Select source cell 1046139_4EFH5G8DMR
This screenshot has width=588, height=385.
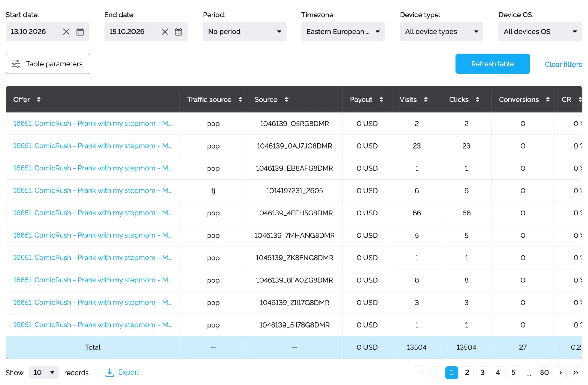pyautogui.click(x=295, y=213)
